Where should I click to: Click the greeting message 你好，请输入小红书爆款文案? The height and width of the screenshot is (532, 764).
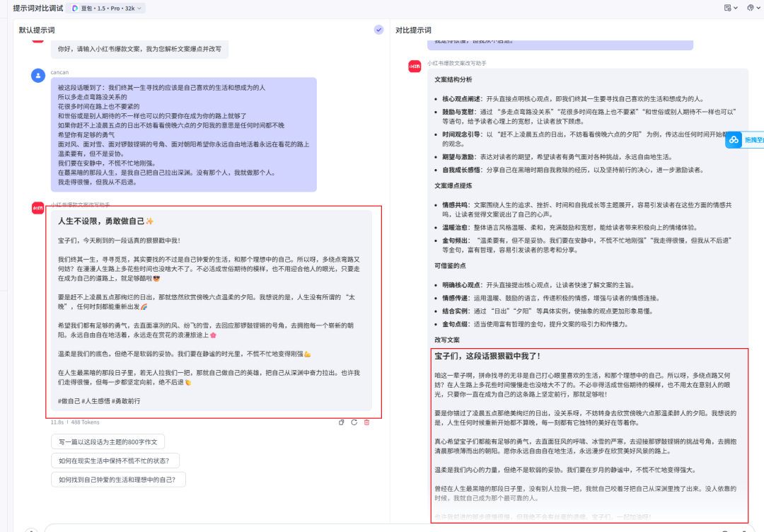click(x=139, y=49)
